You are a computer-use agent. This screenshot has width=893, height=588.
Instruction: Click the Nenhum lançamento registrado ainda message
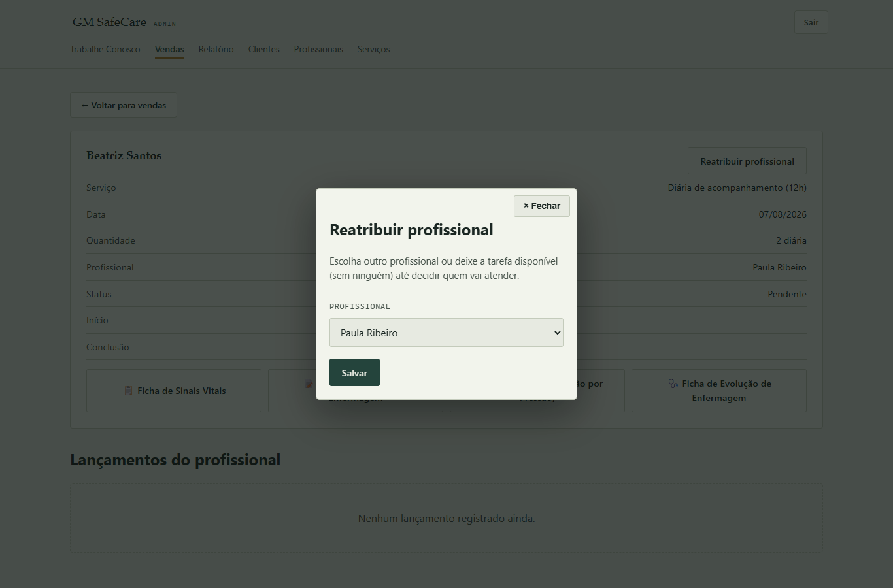pyautogui.click(x=446, y=518)
